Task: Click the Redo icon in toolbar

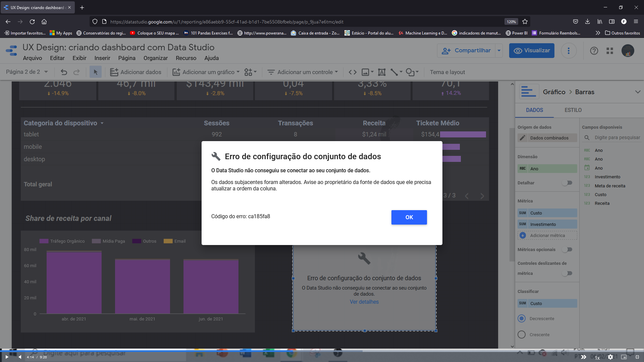Action: pos(76,72)
